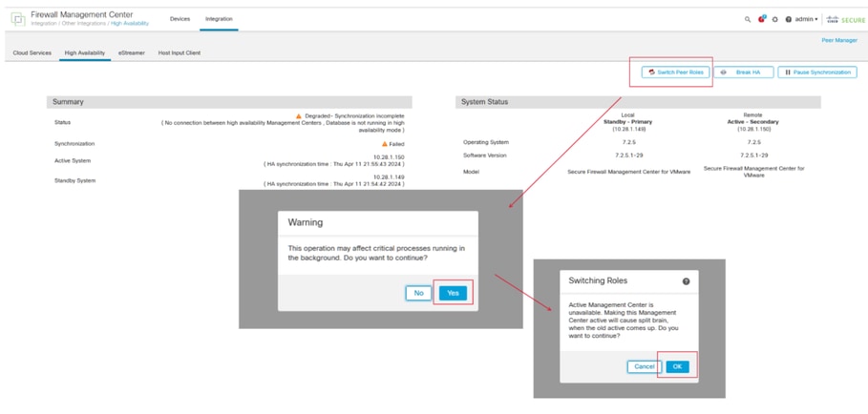Open the system settings gear icon
The height and width of the screenshot is (414, 868).
[775, 19]
